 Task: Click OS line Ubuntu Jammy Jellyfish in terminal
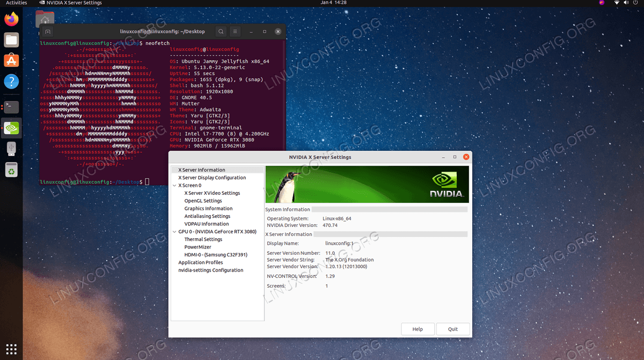[219, 61]
